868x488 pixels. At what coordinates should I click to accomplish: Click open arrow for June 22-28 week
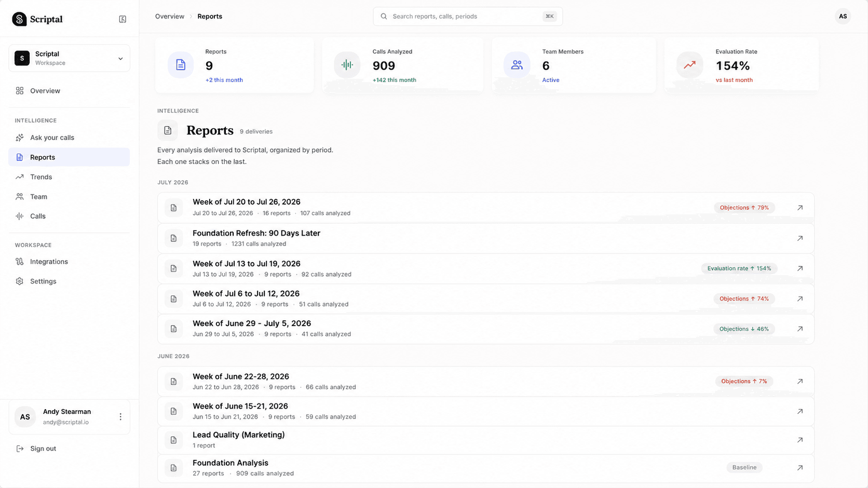tap(800, 381)
